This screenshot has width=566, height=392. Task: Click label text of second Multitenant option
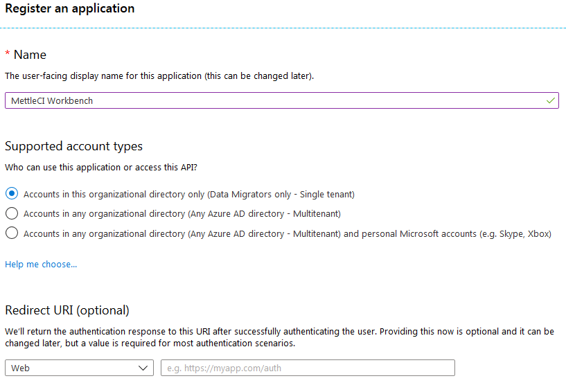coord(182,214)
